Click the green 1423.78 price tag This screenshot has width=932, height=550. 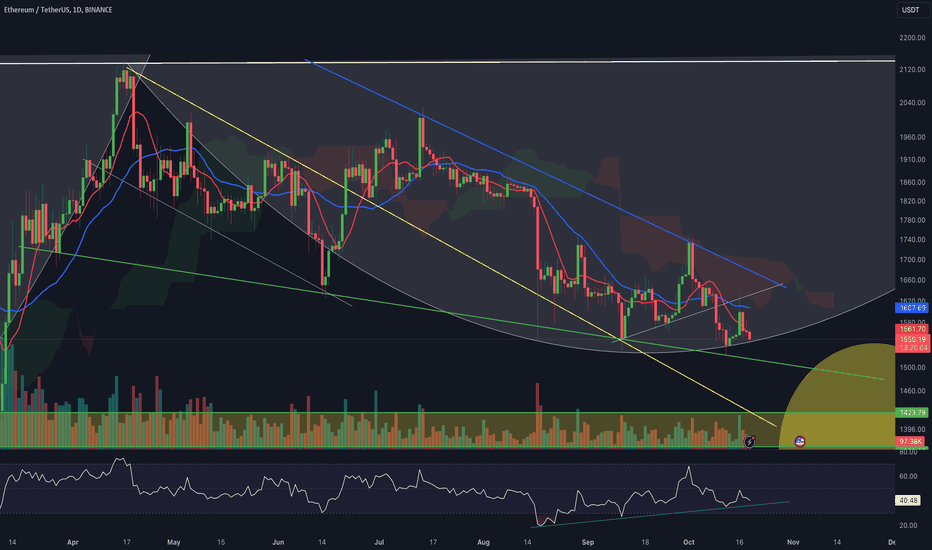point(911,412)
